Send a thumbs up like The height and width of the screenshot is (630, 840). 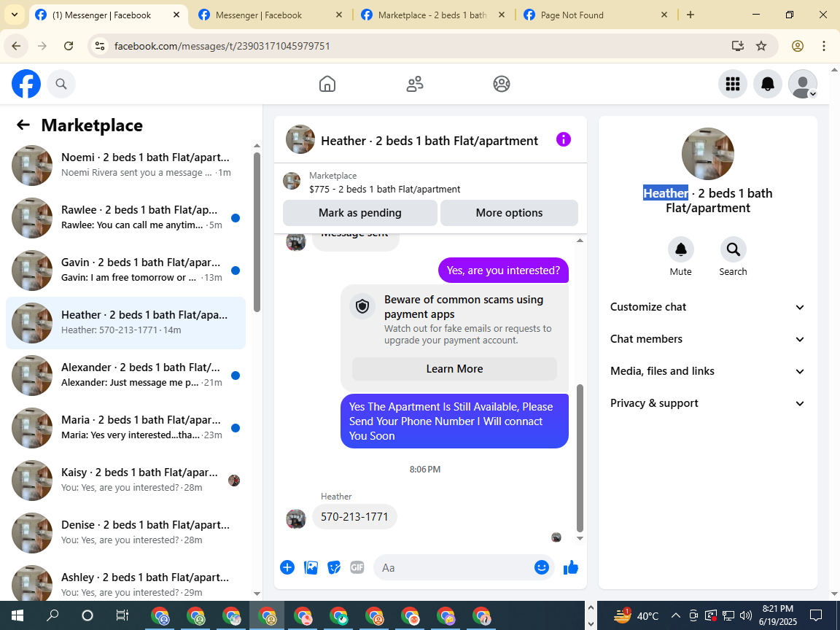[571, 567]
